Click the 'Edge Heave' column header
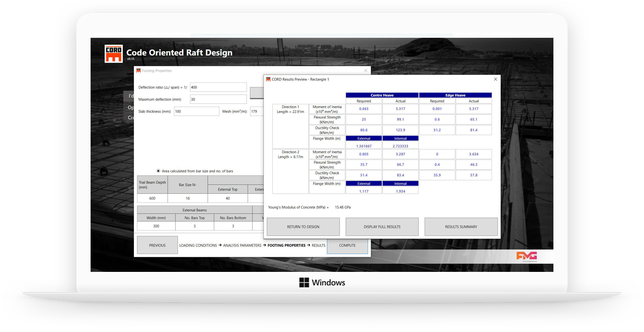The height and width of the screenshot is (332, 644). (x=455, y=95)
